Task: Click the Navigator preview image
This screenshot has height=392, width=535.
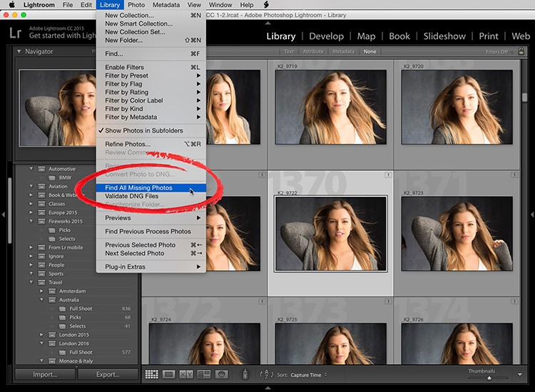Action: coord(57,108)
